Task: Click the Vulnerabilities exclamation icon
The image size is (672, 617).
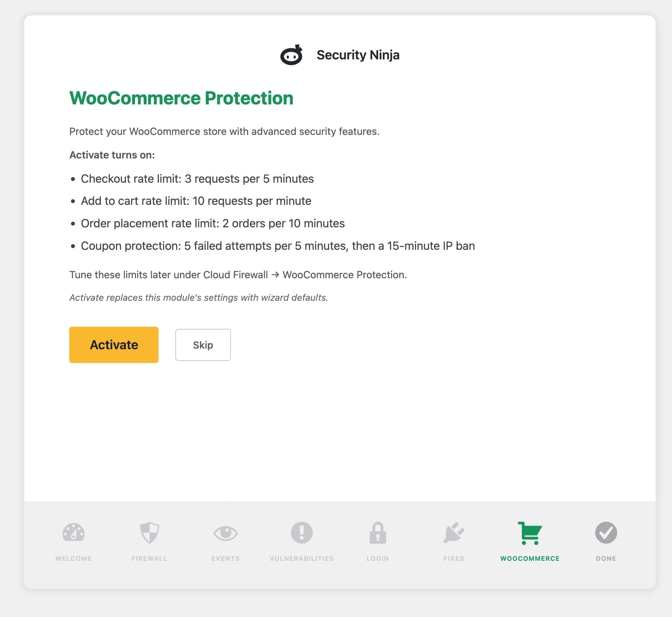Action: (x=302, y=532)
